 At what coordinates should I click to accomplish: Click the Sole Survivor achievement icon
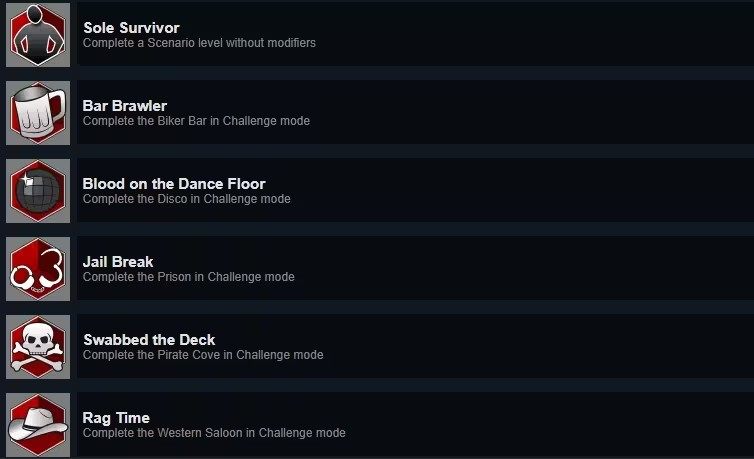38,34
